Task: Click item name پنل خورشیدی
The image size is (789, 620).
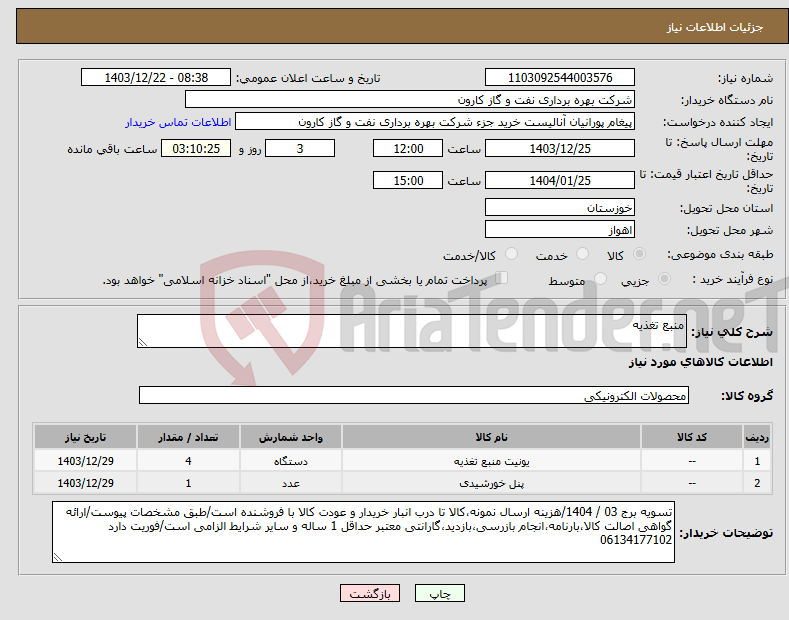Action: pos(491,483)
